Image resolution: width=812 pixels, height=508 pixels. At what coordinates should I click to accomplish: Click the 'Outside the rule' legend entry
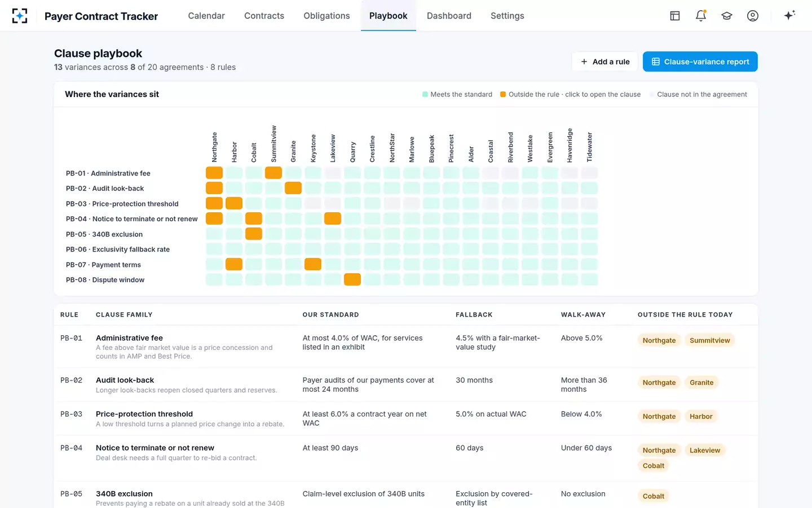coord(570,94)
